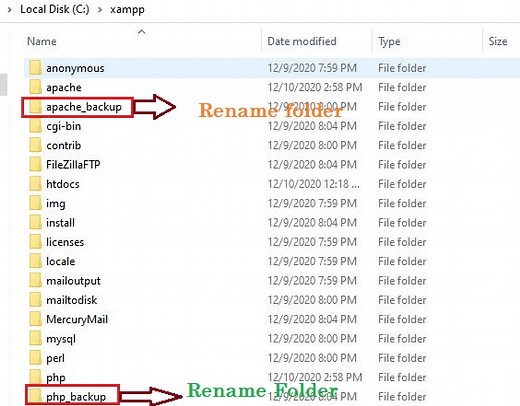The width and height of the screenshot is (520, 406).
Task: Select the FileZillaFTP folder name
Action: [x=73, y=165]
